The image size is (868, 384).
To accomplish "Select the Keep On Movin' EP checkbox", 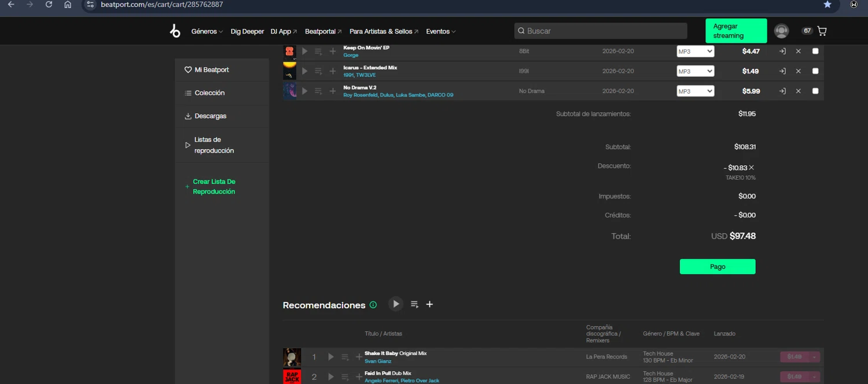I will 815,51.
